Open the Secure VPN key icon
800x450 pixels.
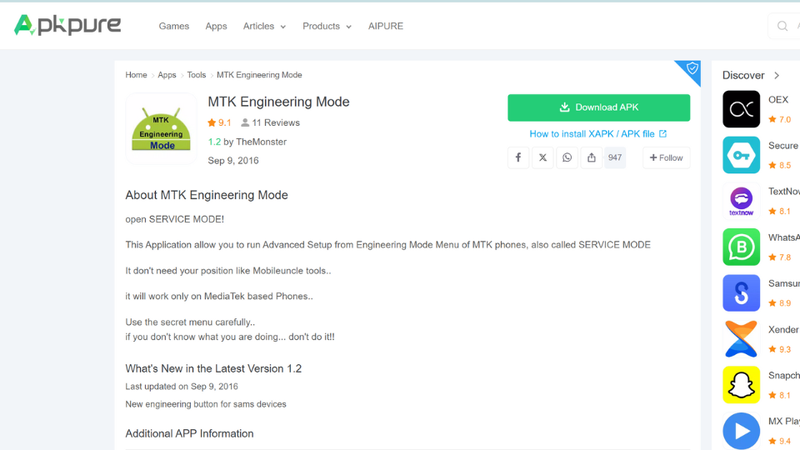(741, 155)
